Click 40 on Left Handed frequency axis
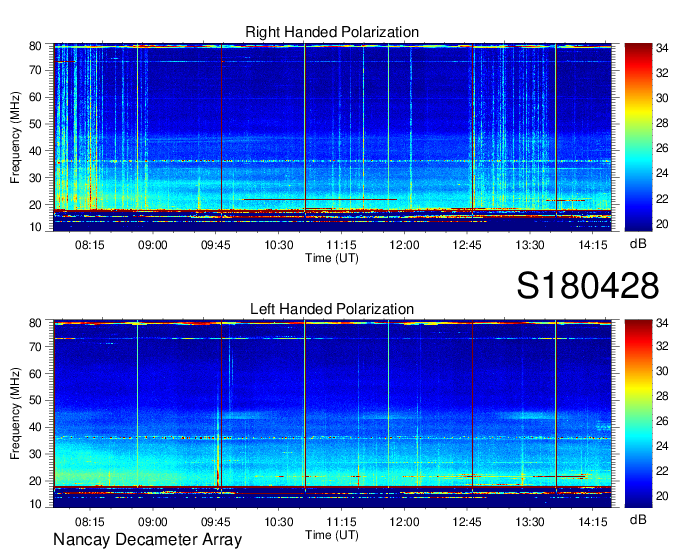Viewport: 680px width, 552px height. 35,428
